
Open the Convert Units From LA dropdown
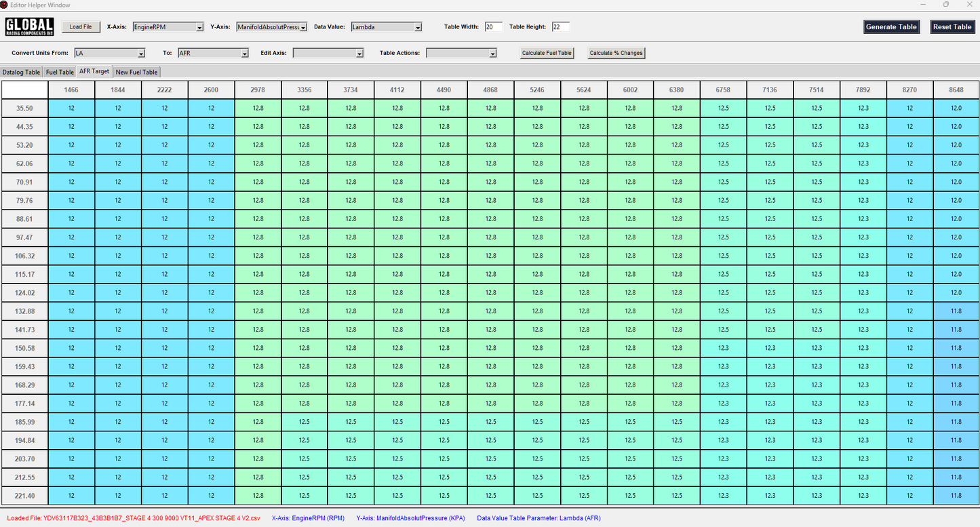click(110, 53)
